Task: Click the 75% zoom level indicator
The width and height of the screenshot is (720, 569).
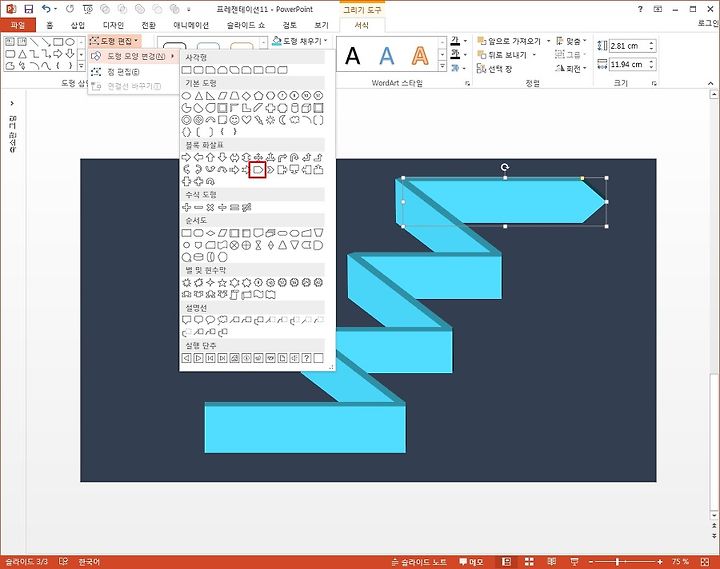Action: [x=680, y=562]
